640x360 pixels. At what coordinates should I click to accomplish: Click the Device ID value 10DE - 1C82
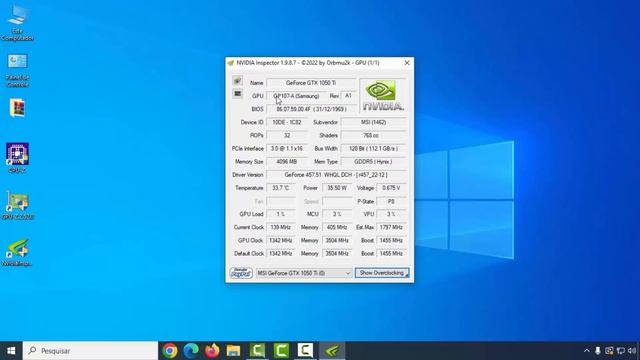click(x=287, y=122)
